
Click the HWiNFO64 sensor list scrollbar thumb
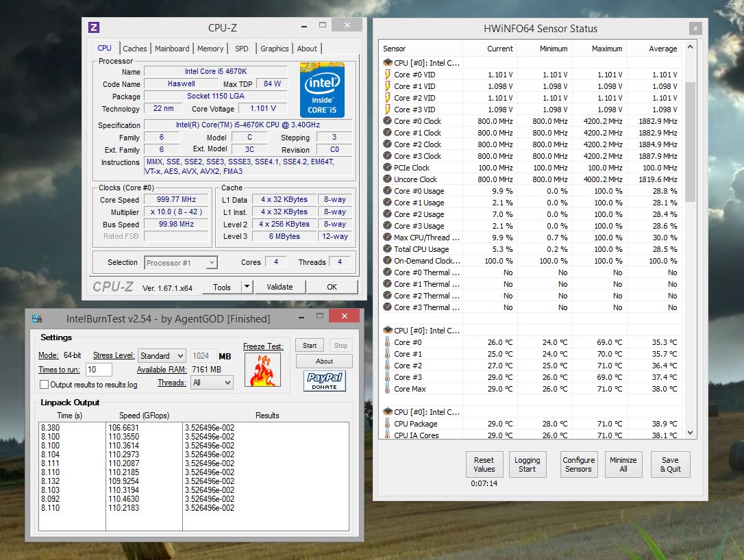pos(690,141)
